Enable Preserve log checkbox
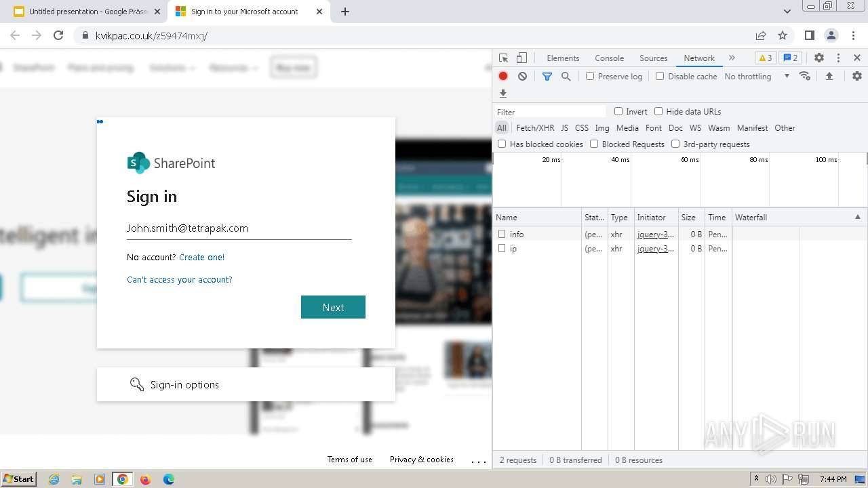Screen dimensions: 868x488 [x=590, y=76]
